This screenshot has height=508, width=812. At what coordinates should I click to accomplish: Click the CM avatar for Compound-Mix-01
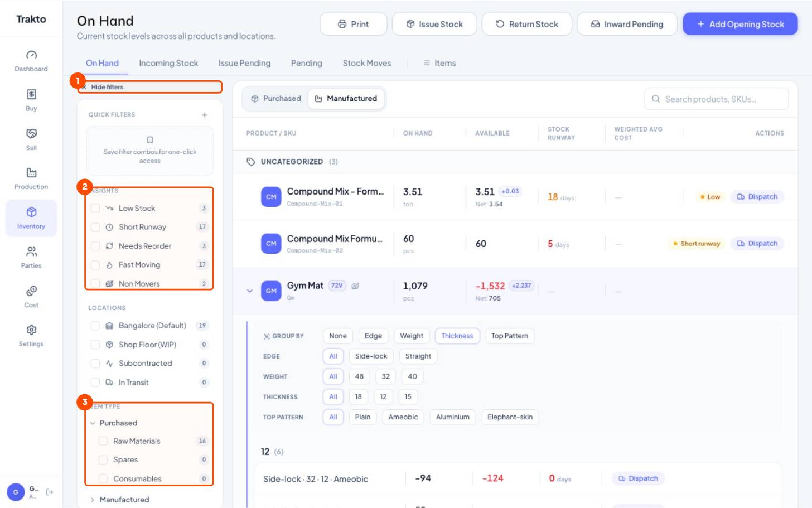271,196
